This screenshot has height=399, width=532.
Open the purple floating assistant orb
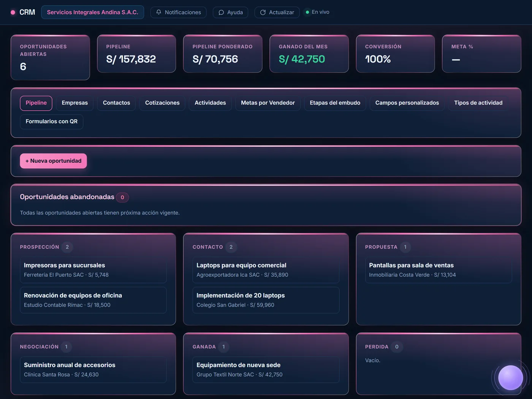(510, 377)
